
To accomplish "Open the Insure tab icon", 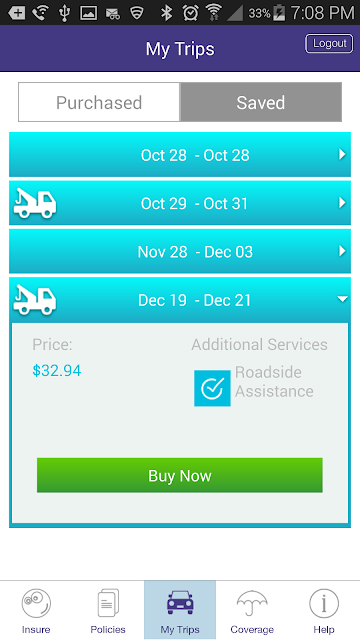I will click(36, 603).
